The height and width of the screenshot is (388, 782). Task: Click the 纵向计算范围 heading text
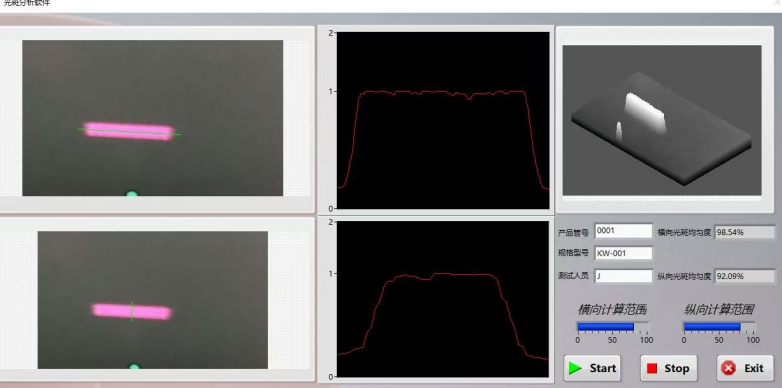pyautogui.click(x=719, y=310)
